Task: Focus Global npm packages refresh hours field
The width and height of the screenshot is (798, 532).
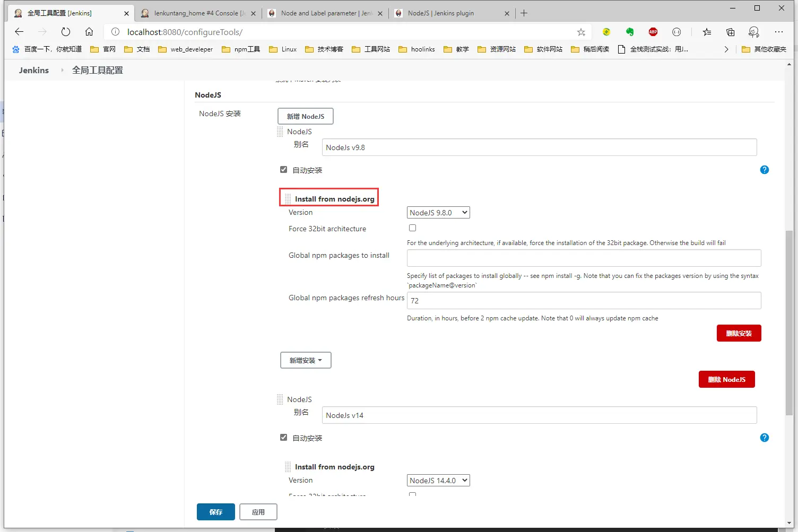Action: click(584, 301)
